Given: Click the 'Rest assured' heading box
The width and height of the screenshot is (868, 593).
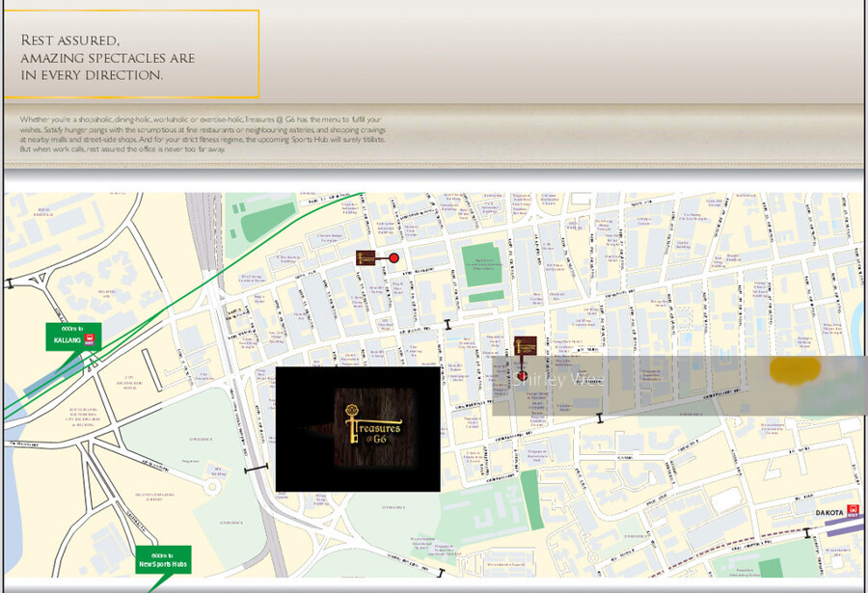Looking at the screenshot, I should 132,54.
